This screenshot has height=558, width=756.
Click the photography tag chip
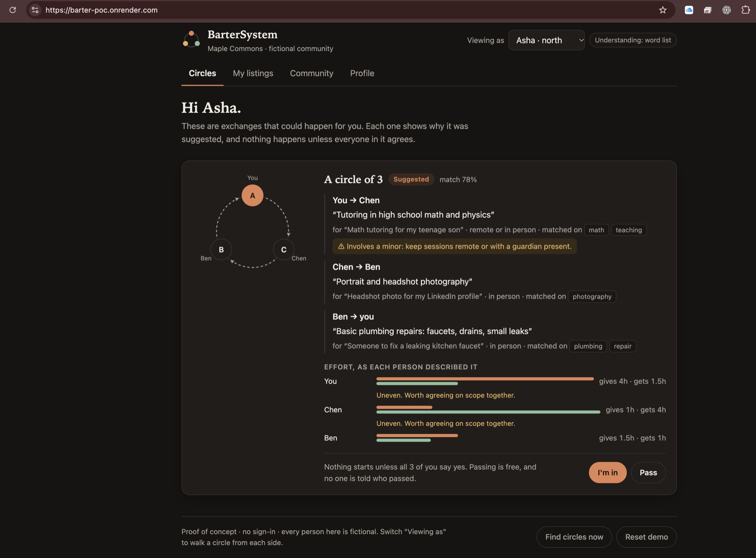(x=592, y=297)
